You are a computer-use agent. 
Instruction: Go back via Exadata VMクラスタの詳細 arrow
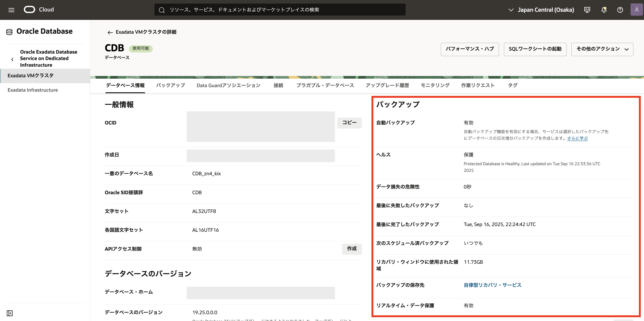[x=110, y=32]
